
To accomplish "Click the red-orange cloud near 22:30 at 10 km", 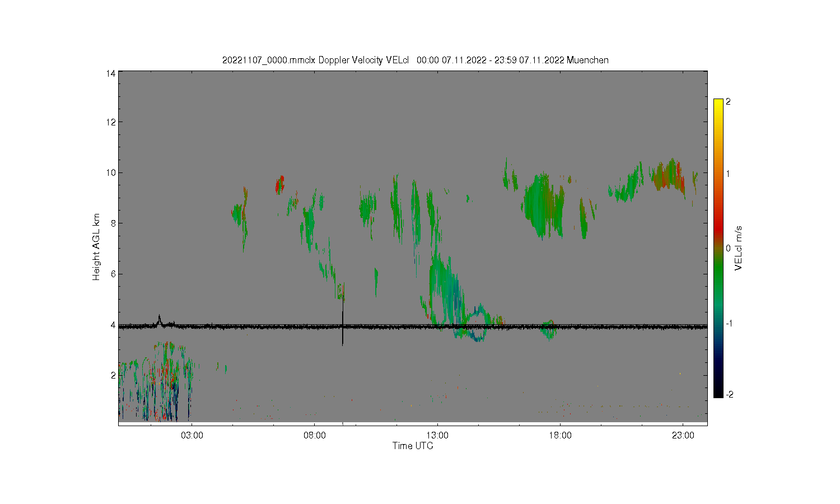I will click(x=668, y=176).
